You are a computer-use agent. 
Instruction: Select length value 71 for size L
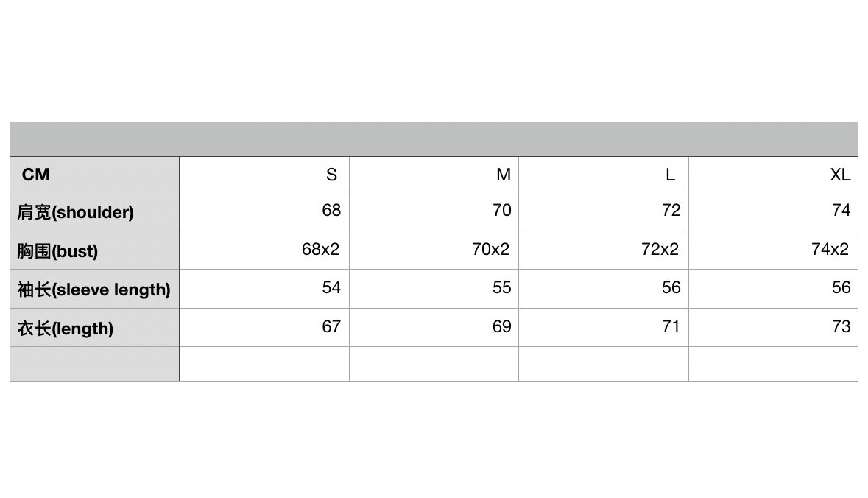(x=671, y=326)
